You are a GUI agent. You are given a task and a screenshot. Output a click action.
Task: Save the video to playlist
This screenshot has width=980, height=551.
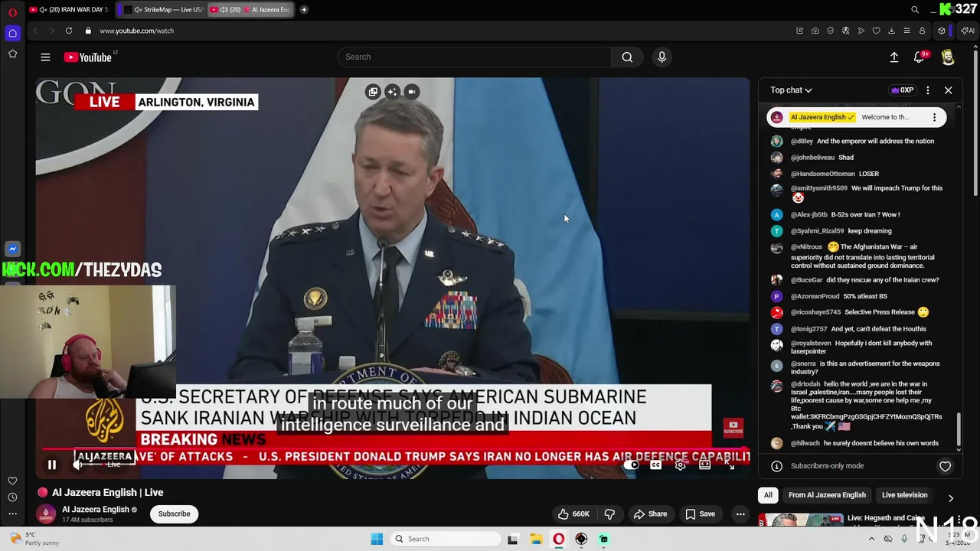tap(700, 514)
